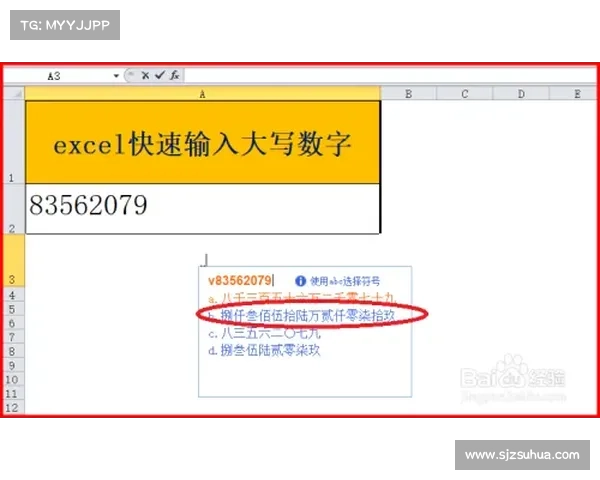Select column A header

click(202, 94)
